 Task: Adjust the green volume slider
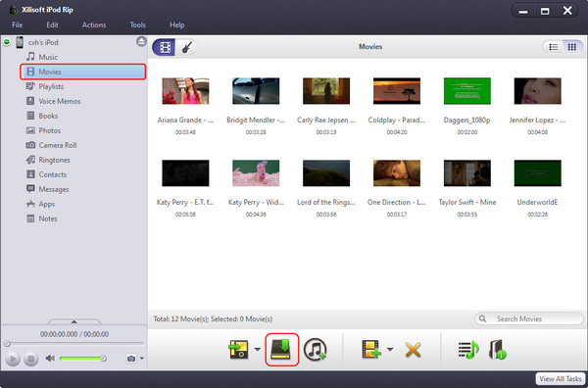pyautogui.click(x=82, y=359)
